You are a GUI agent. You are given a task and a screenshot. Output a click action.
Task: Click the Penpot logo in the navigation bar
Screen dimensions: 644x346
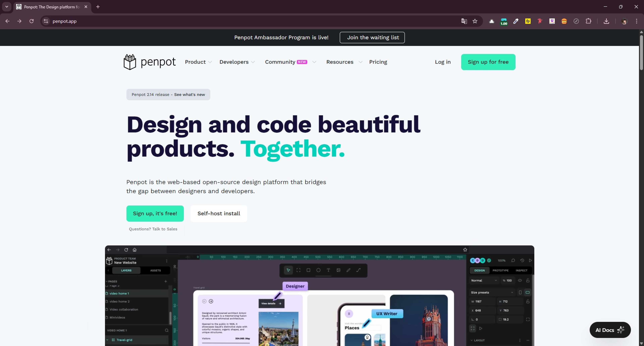(x=149, y=62)
